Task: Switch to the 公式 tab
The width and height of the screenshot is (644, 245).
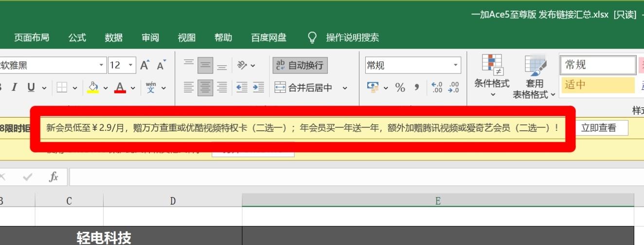Action: pos(77,37)
